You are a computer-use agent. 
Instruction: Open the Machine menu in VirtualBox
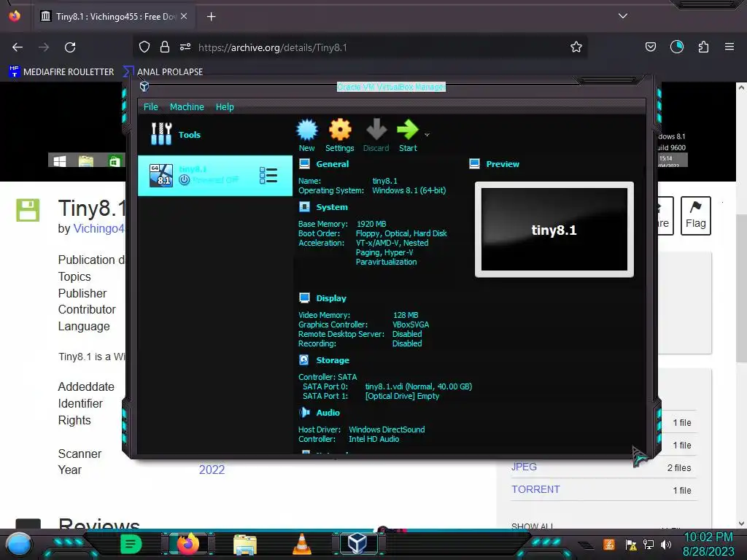pos(187,106)
